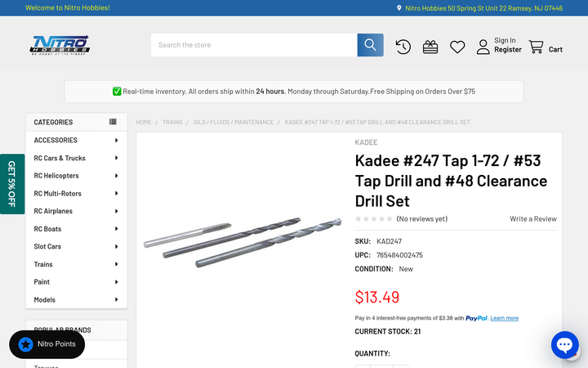588x368 pixels.
Task: Expand the RC Multi-Rotors arrow
Action: click(116, 193)
